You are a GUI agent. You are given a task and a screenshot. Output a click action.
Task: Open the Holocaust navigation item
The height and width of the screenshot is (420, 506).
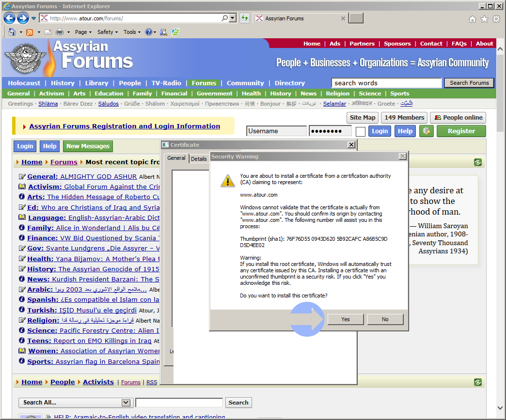click(x=24, y=83)
